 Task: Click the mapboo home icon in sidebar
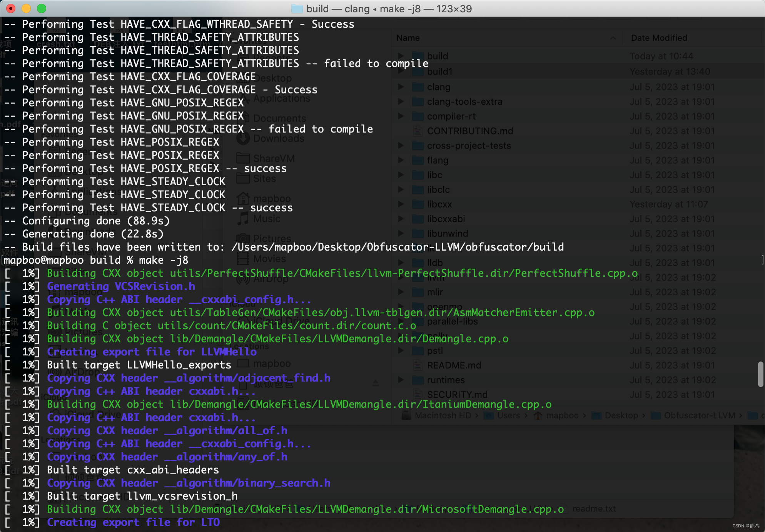pyautogui.click(x=243, y=199)
